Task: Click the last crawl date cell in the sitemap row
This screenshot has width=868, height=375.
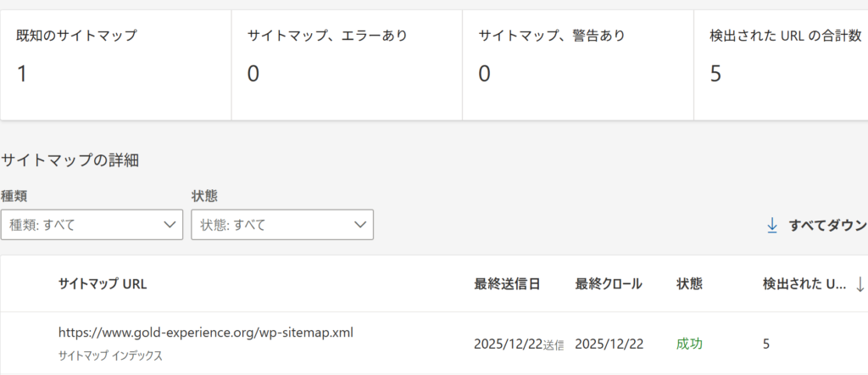Action: (x=609, y=344)
